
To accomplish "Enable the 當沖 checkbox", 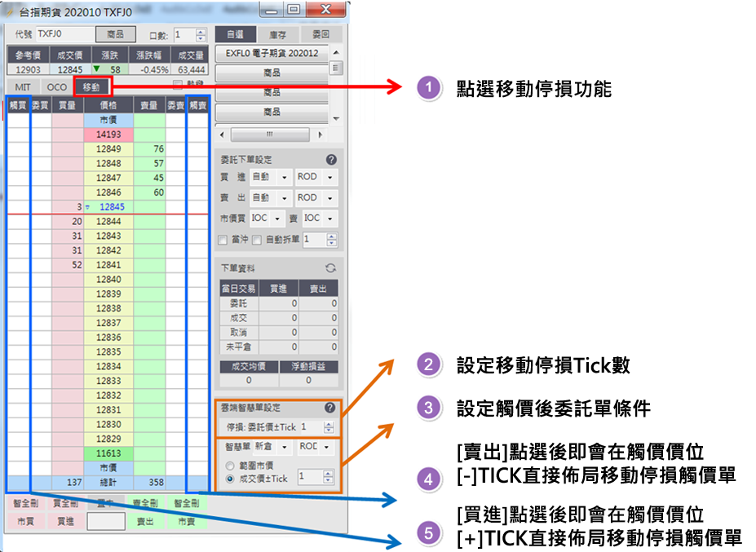I will pyautogui.click(x=223, y=240).
